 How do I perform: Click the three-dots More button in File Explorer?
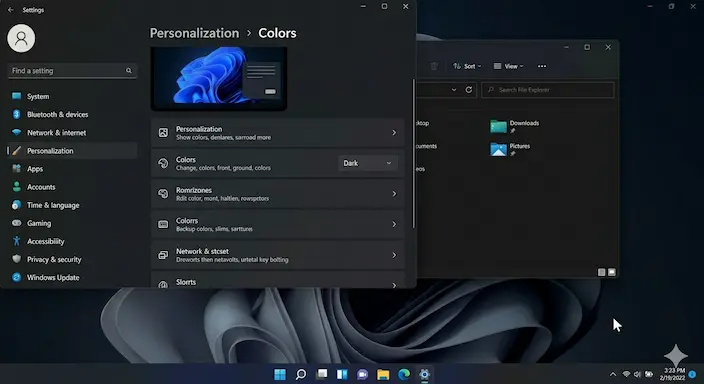tap(542, 66)
